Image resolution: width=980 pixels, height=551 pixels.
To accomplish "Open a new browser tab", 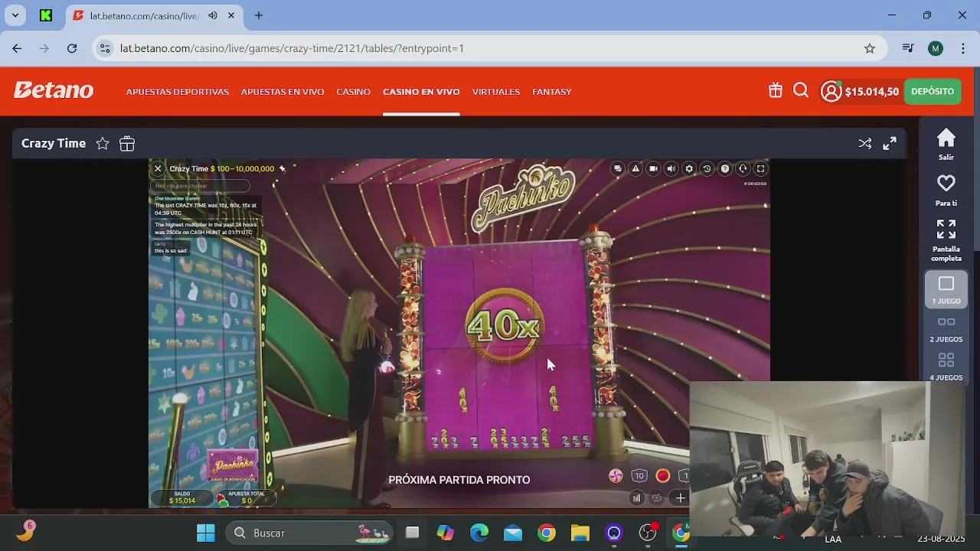I will [259, 15].
